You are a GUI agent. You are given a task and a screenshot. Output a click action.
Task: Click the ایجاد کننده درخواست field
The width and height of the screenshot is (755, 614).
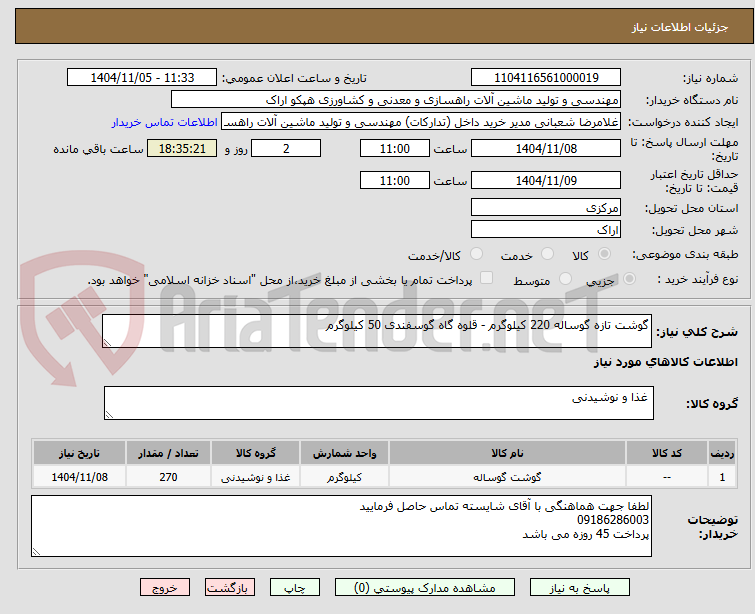(421, 122)
